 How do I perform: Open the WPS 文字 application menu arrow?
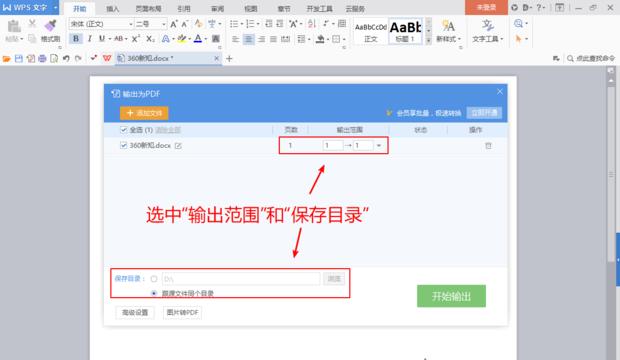(x=55, y=8)
